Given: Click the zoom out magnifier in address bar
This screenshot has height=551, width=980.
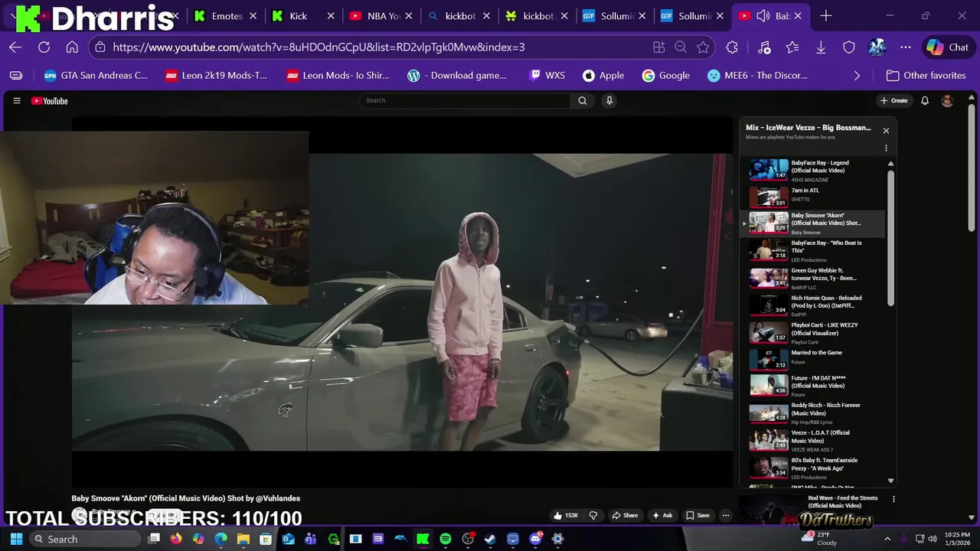Looking at the screenshot, I should (681, 47).
